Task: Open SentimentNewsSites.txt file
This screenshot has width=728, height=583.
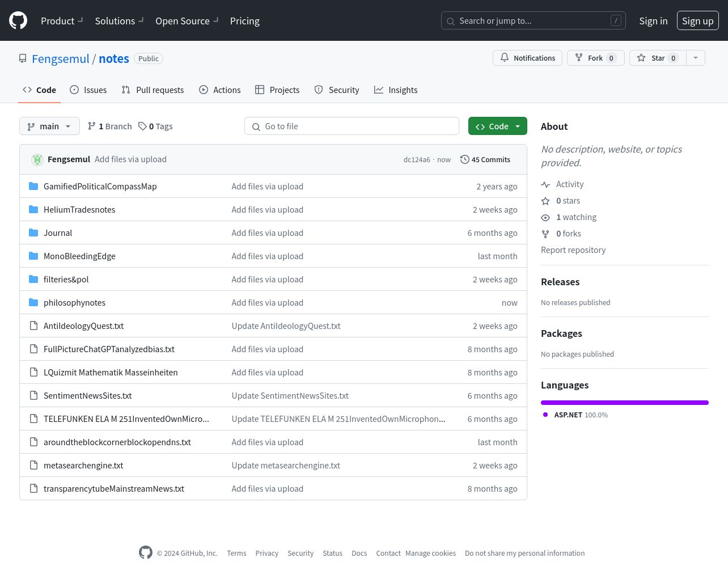Action: tap(87, 395)
